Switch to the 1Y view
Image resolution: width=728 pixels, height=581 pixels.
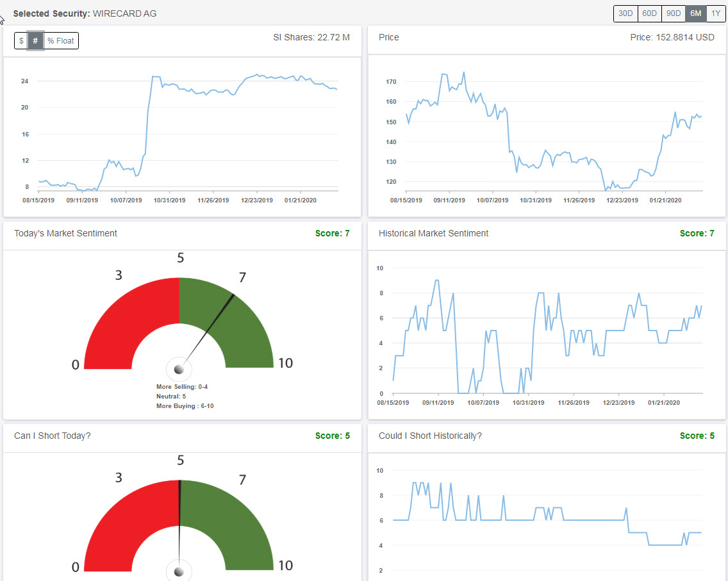point(716,13)
